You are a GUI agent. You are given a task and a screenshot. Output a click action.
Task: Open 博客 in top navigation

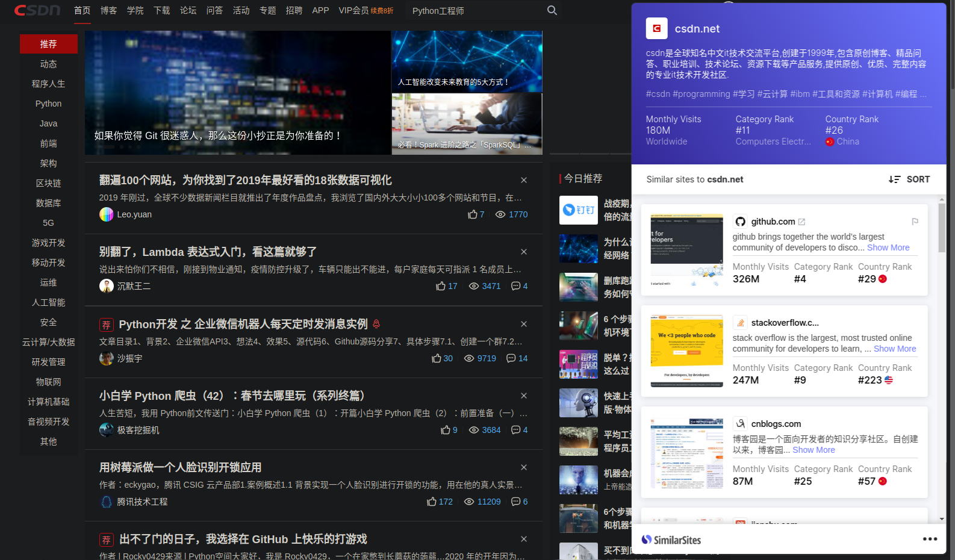pos(109,10)
